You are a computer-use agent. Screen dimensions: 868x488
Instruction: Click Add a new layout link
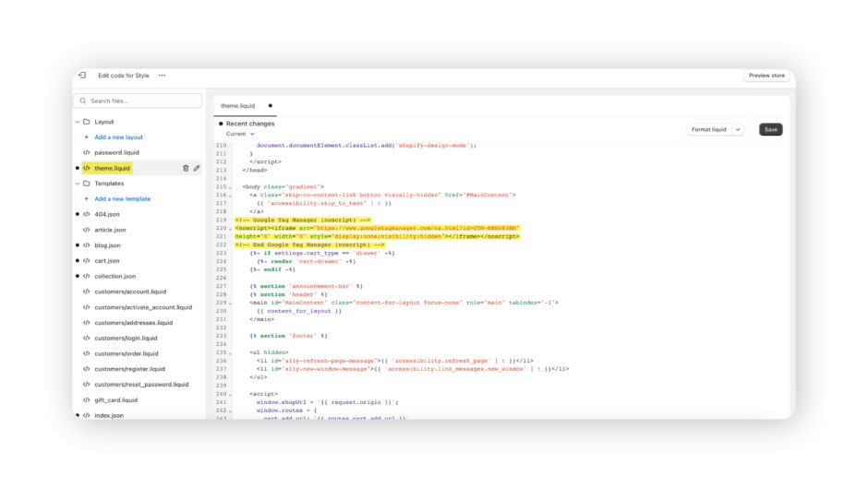(118, 137)
